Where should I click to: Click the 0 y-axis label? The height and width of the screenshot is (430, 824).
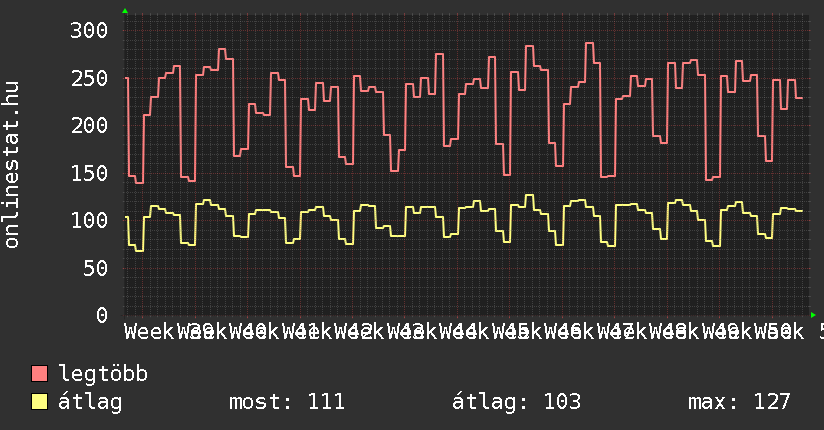click(100, 315)
